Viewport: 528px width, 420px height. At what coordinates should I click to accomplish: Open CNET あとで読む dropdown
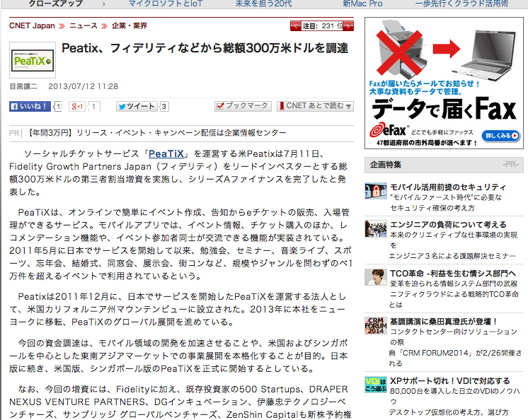tap(315, 106)
